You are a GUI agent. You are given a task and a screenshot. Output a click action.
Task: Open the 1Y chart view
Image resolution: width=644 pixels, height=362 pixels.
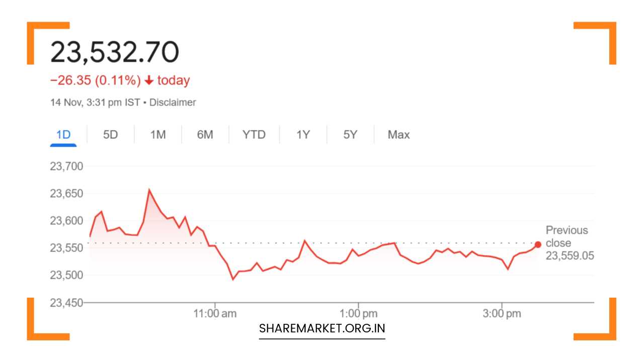pos(302,135)
